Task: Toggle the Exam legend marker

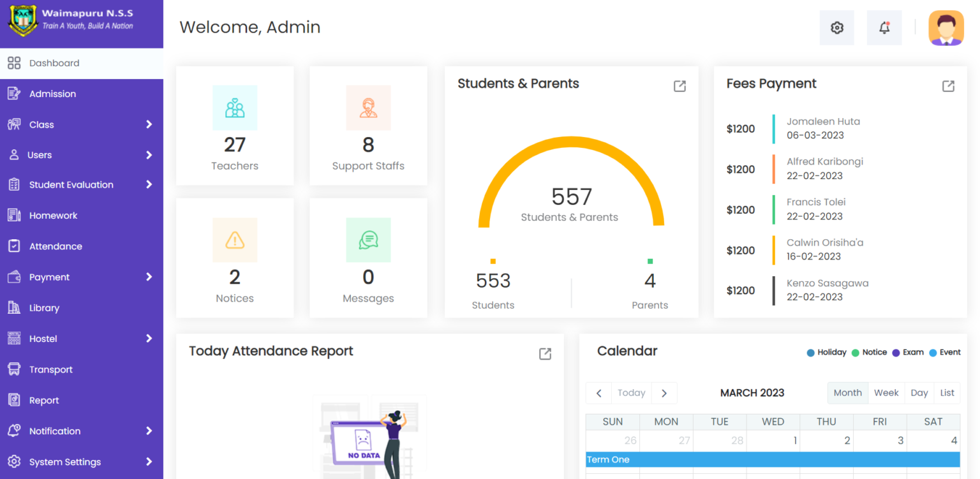Action: [x=907, y=352]
